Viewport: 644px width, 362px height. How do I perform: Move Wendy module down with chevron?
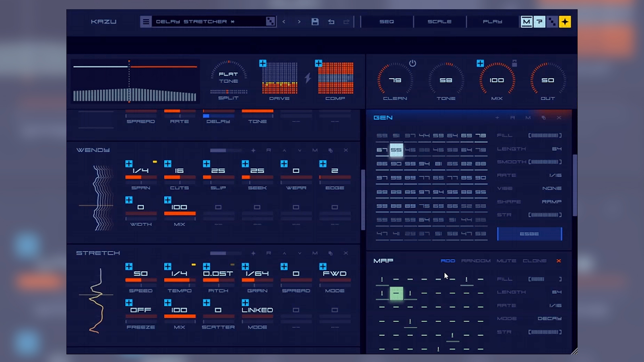pos(299,150)
